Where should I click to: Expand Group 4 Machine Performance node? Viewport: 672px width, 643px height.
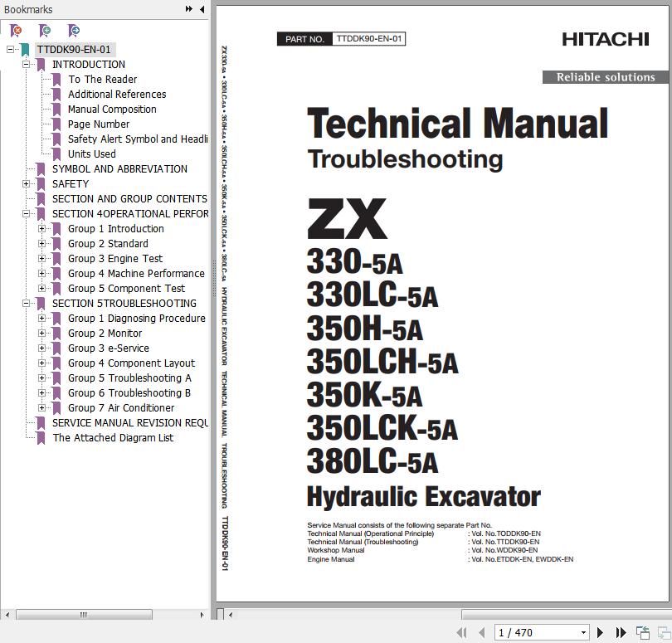point(41,274)
